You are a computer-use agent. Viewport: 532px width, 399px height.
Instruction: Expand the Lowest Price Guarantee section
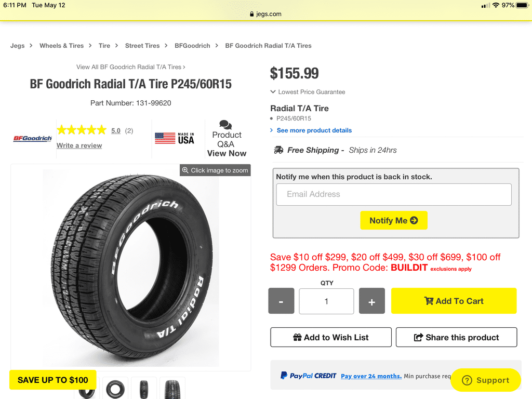(x=308, y=92)
